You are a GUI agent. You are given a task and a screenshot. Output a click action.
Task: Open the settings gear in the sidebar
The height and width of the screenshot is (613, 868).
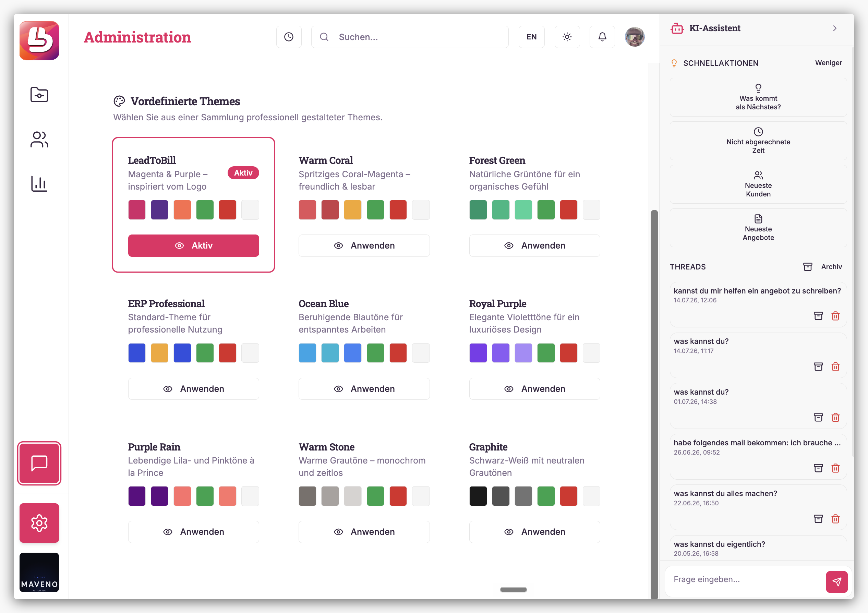pyautogui.click(x=39, y=523)
